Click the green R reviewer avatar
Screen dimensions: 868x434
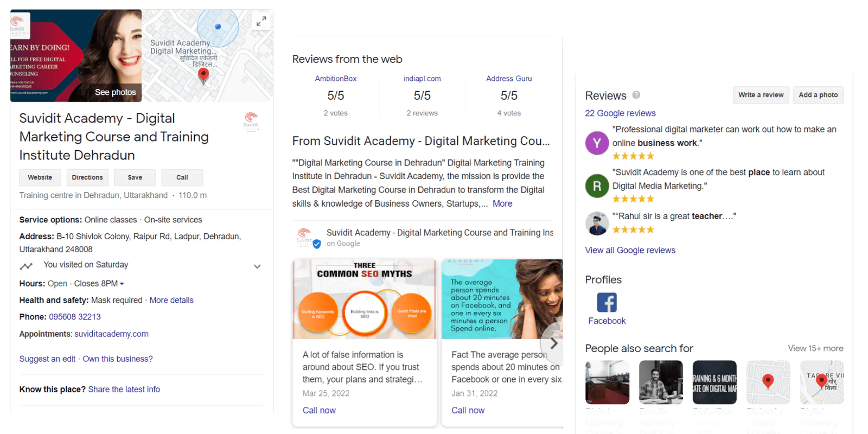tap(597, 186)
